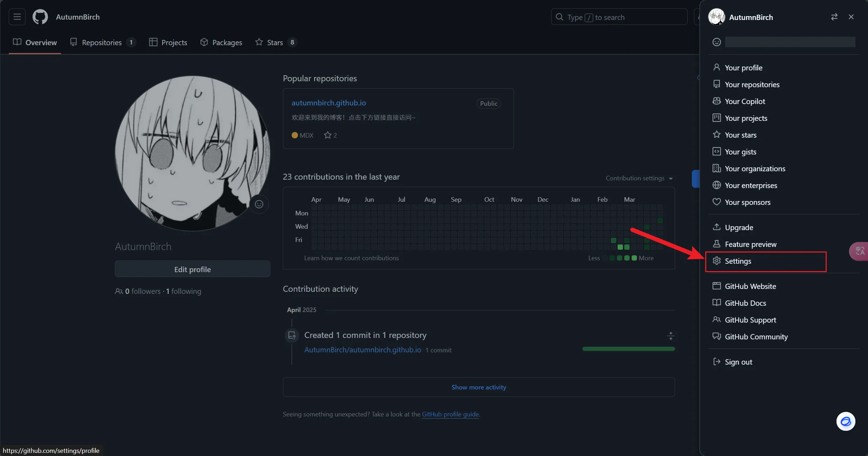Close the user side panel
This screenshot has height=456, width=868.
tap(851, 17)
